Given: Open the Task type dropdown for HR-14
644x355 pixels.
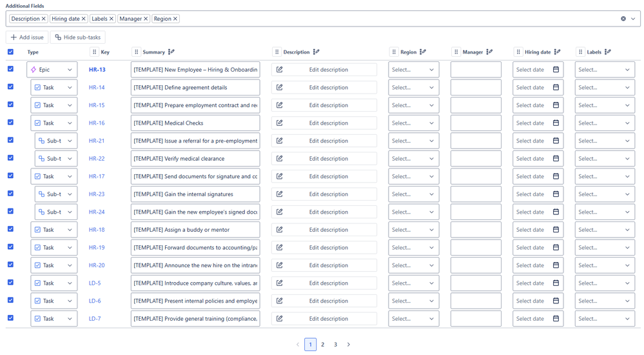Looking at the screenshot, I should click(x=54, y=87).
